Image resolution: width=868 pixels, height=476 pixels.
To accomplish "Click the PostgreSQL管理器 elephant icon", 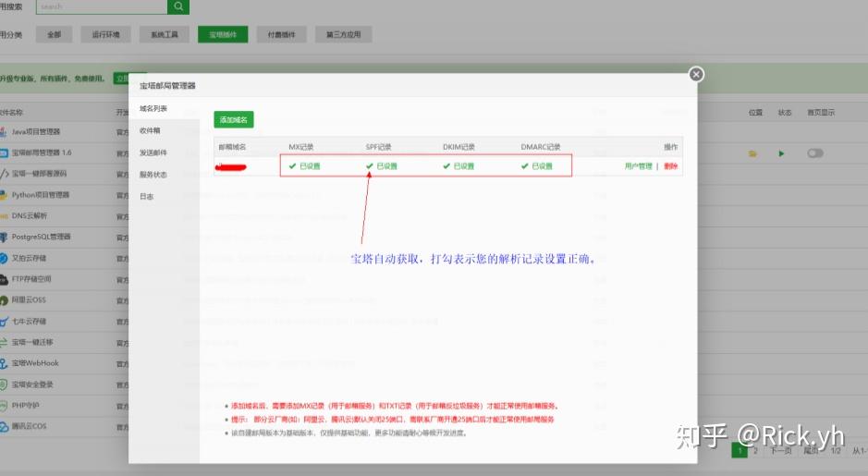I will pyautogui.click(x=4, y=237).
